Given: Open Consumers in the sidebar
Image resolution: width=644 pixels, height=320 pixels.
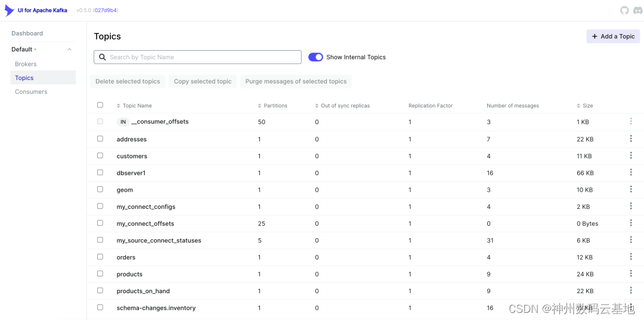Looking at the screenshot, I should (31, 92).
